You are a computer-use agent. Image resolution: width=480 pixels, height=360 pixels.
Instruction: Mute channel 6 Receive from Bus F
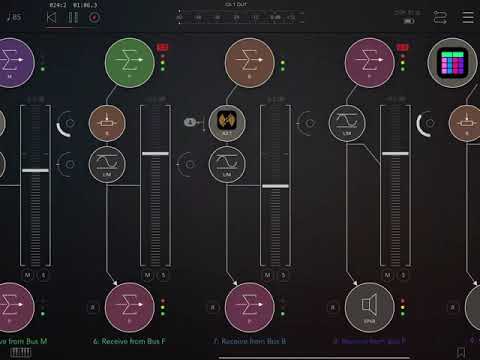[x=148, y=275]
